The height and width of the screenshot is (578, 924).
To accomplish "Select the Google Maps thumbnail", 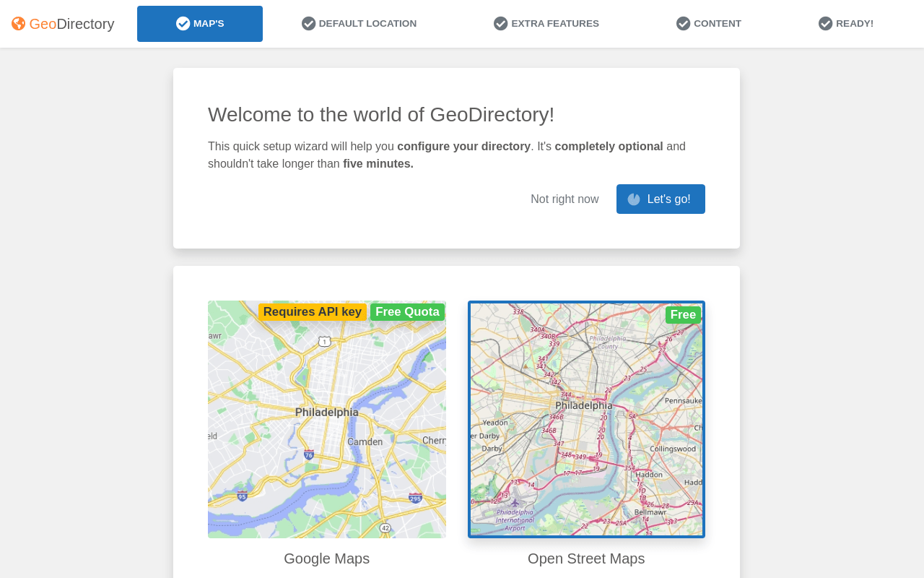I will pos(327,419).
